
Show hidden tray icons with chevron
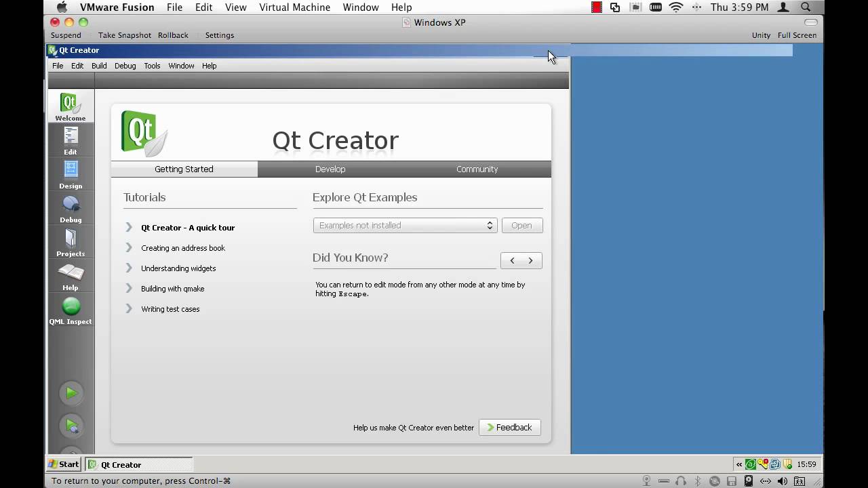tap(739, 464)
